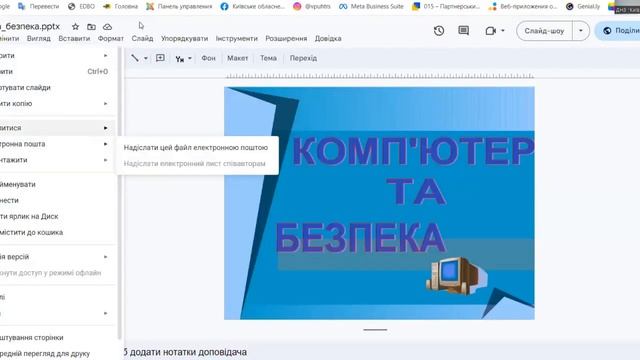Open Панель управления bookmark
The height and width of the screenshot is (360, 640).
click(x=179, y=6)
